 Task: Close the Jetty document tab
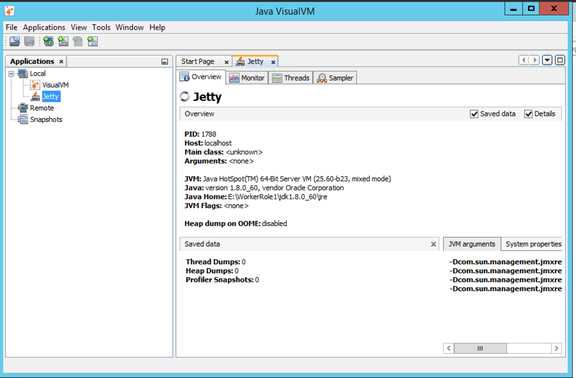point(273,62)
